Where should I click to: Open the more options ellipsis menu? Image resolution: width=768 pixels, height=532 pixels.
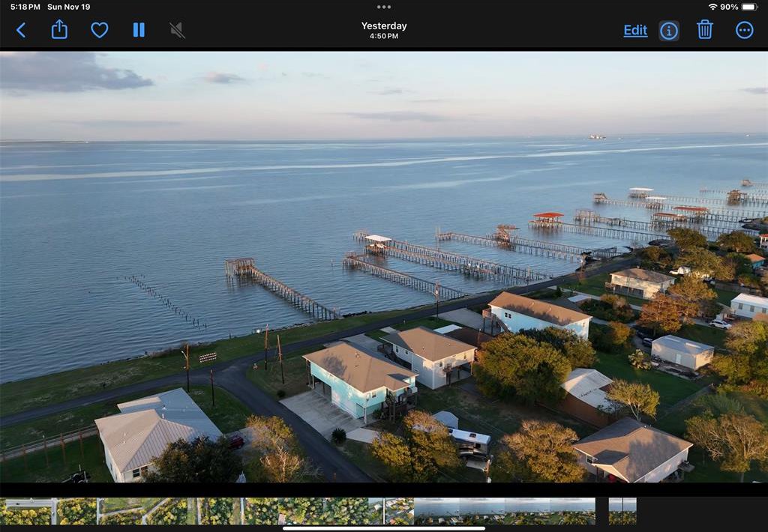click(x=745, y=30)
